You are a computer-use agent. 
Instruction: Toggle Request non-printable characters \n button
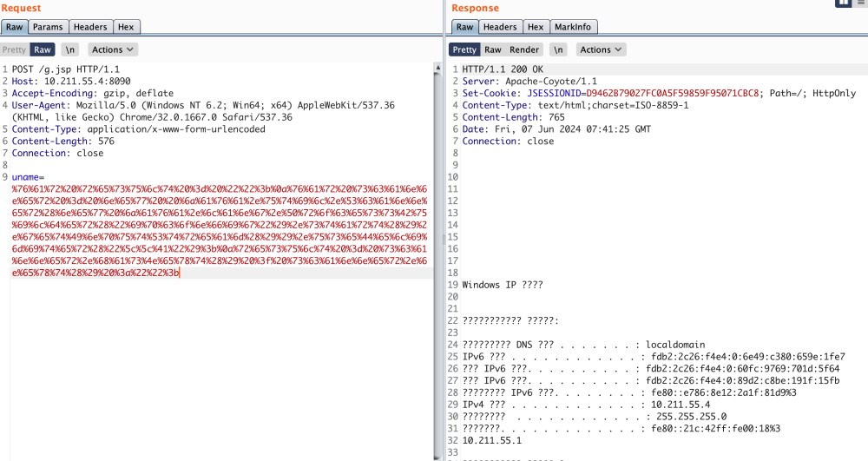69,49
